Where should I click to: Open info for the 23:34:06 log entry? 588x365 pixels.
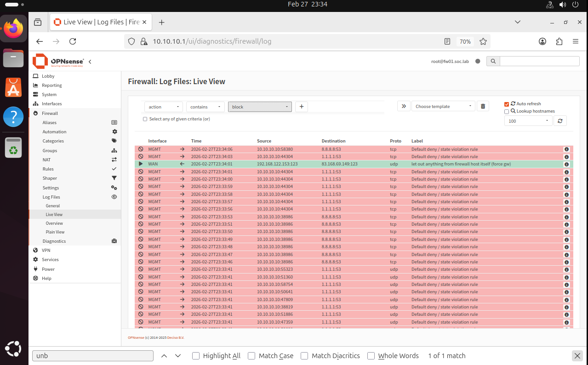point(566,149)
